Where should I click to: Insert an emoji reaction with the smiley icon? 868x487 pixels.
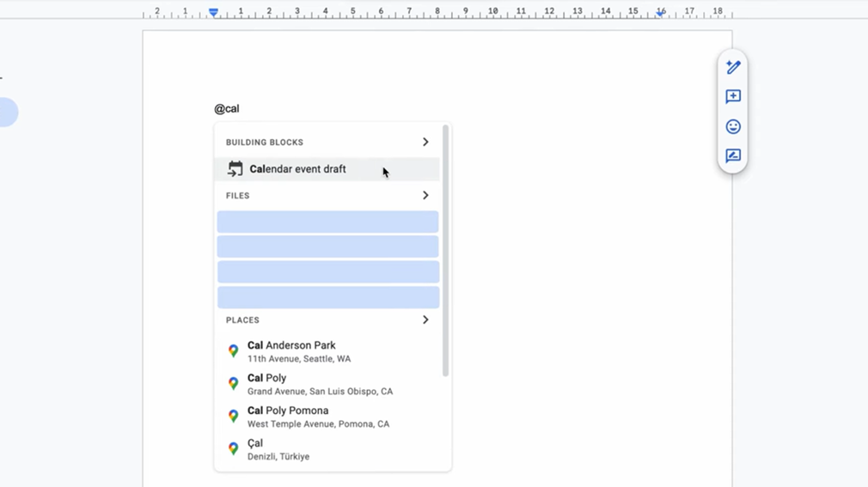(x=733, y=127)
